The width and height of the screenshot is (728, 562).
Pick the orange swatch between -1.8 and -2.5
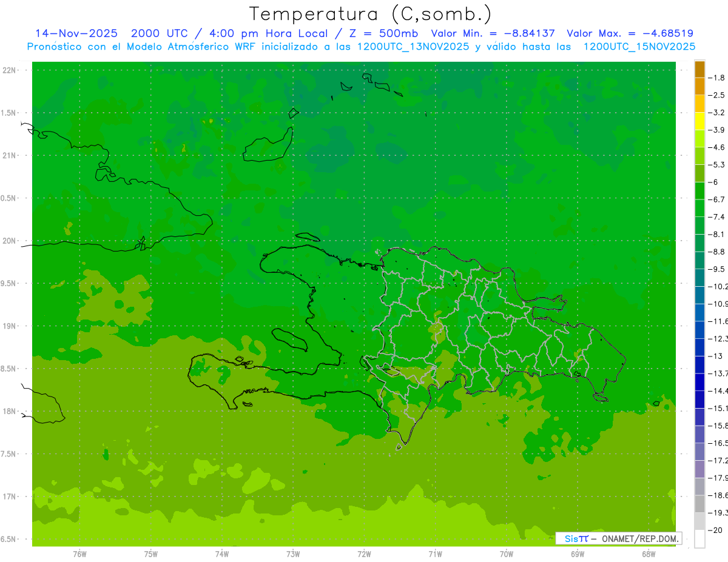pyautogui.click(x=699, y=87)
